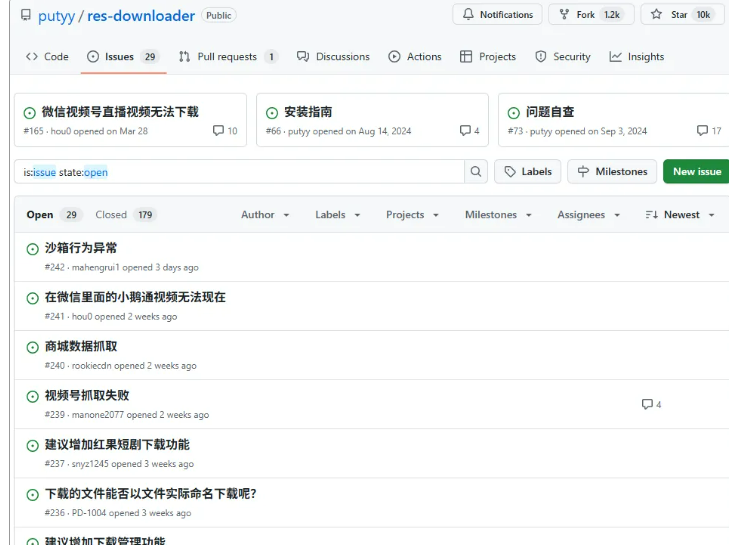Open the Insights tab
This screenshot has height=545, width=729.
(636, 57)
